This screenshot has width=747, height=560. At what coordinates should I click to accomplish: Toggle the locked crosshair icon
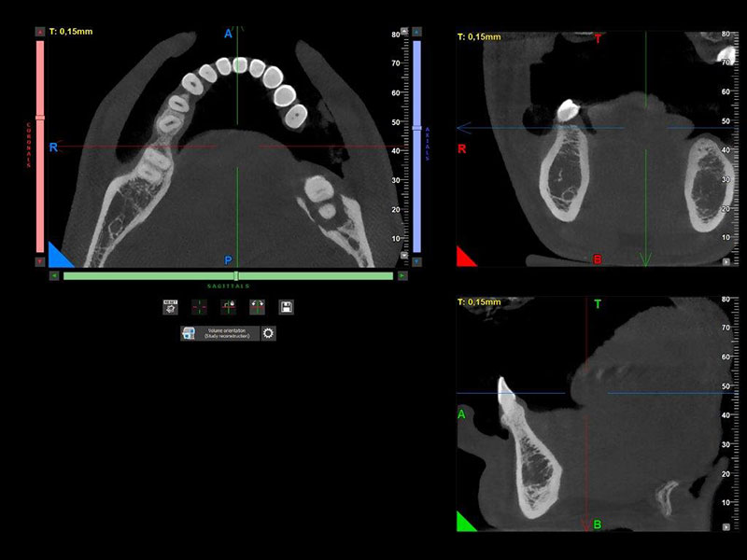[228, 307]
